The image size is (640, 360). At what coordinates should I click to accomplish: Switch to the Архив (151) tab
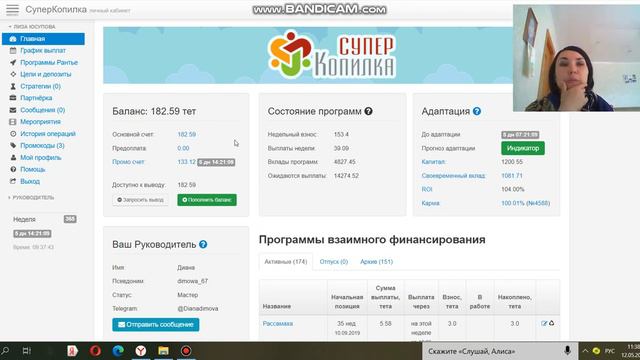pyautogui.click(x=376, y=262)
